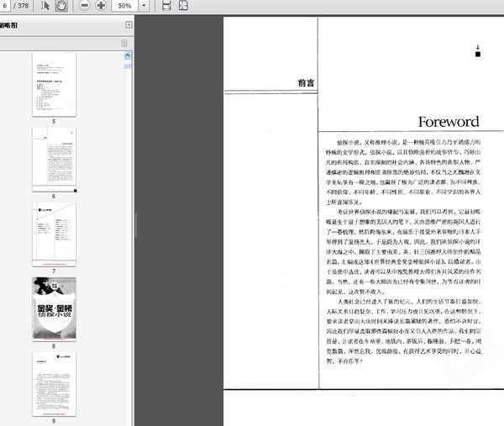Click the 前言 heading text
The image size is (504, 426).
point(306,83)
